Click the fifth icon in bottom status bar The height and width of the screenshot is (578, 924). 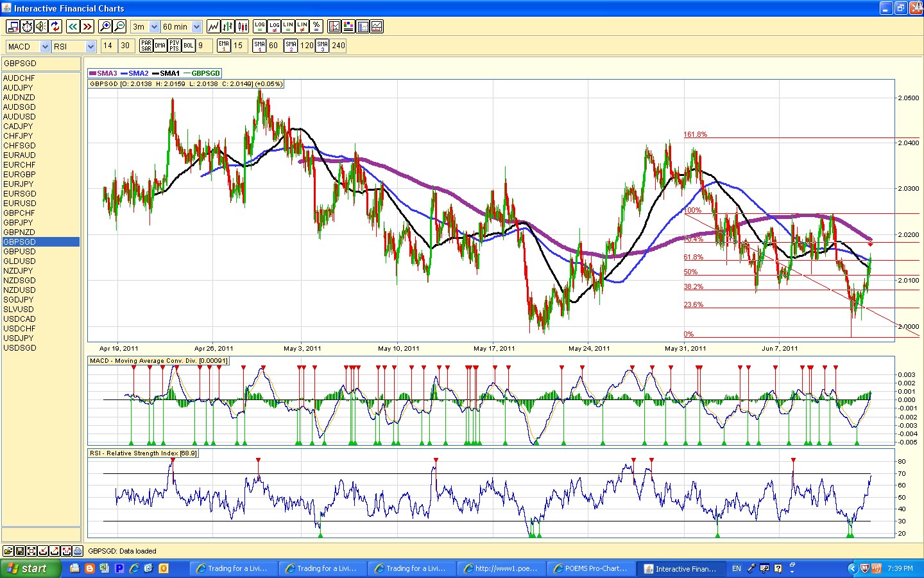click(55, 551)
